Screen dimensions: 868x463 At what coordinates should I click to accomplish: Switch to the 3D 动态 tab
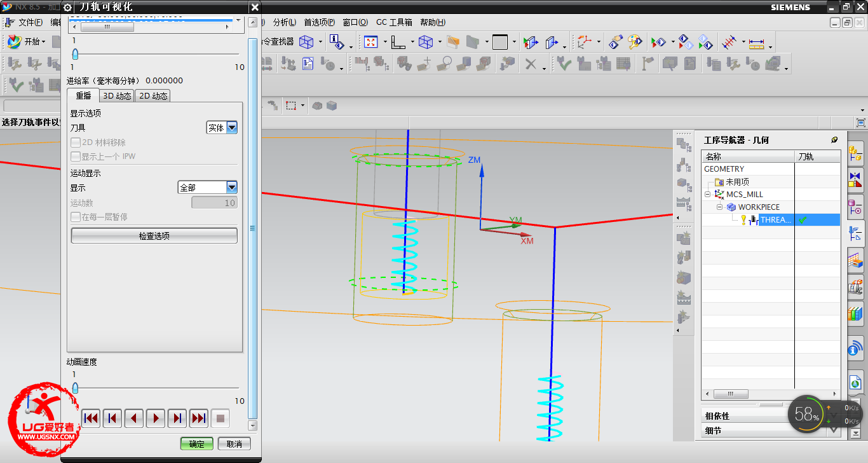tap(117, 96)
